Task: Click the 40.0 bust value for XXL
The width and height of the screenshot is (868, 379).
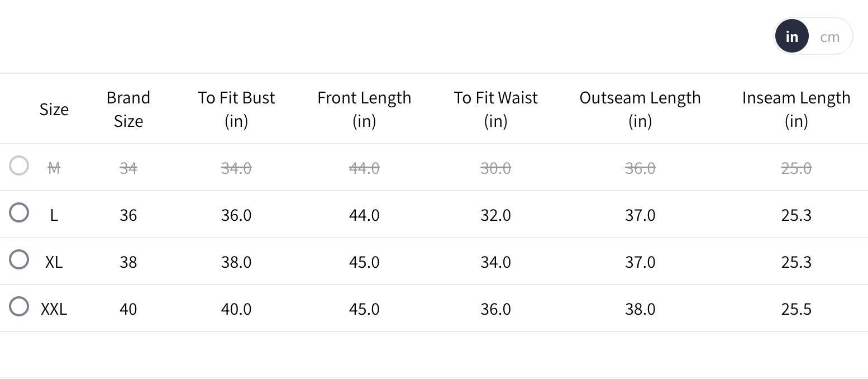Action: tap(236, 309)
